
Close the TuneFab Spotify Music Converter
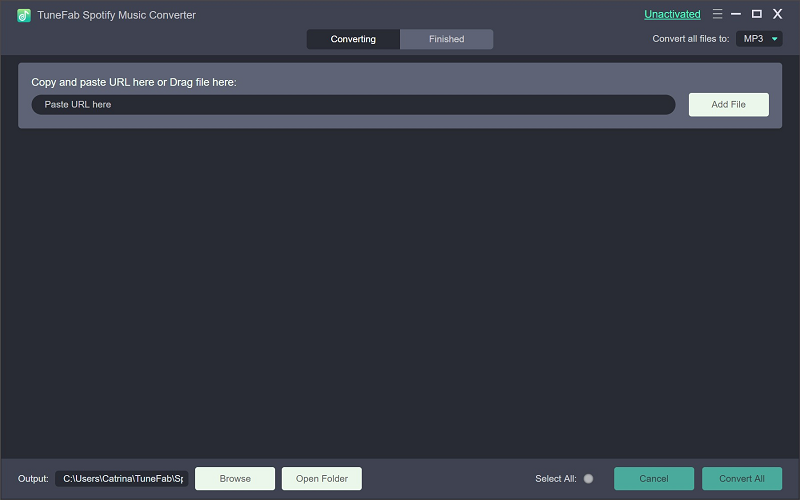[777, 14]
